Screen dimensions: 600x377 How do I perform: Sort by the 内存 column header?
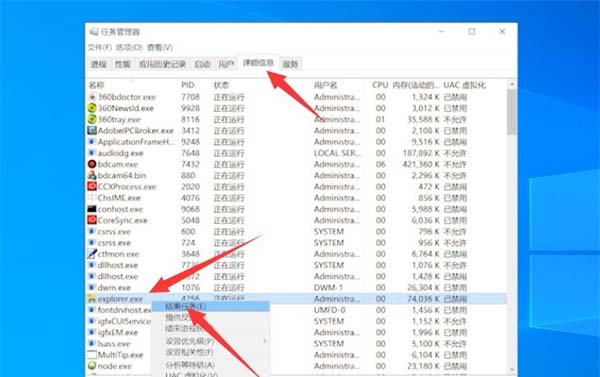pyautogui.click(x=416, y=85)
